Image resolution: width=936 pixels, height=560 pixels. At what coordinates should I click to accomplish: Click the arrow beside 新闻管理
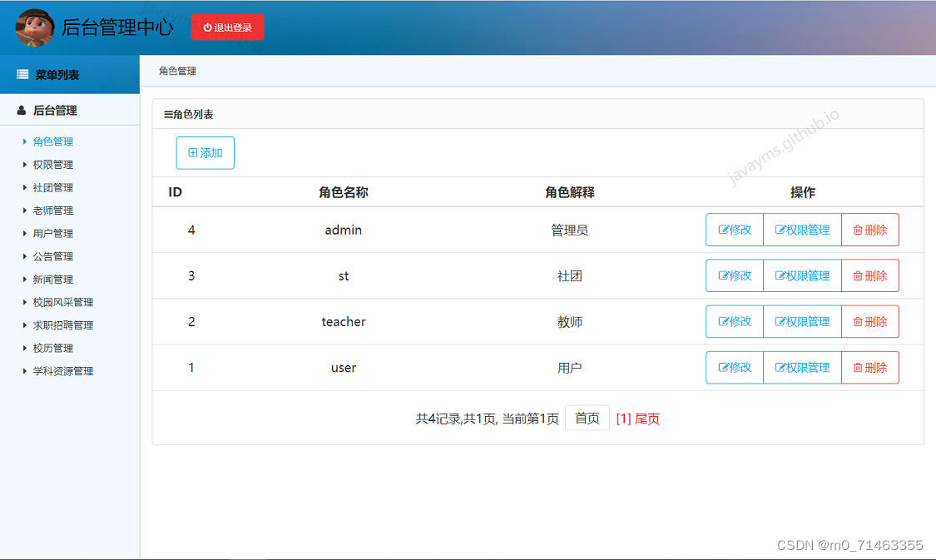pos(24,280)
